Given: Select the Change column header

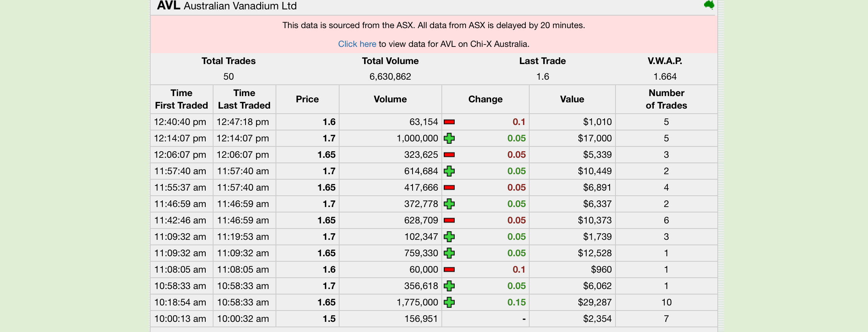Looking at the screenshot, I should pos(486,99).
